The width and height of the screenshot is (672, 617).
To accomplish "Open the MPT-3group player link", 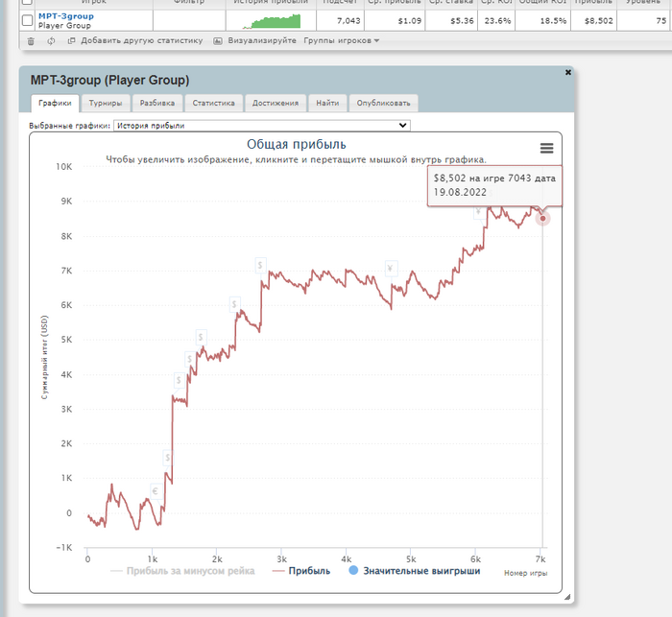I will 65,16.
